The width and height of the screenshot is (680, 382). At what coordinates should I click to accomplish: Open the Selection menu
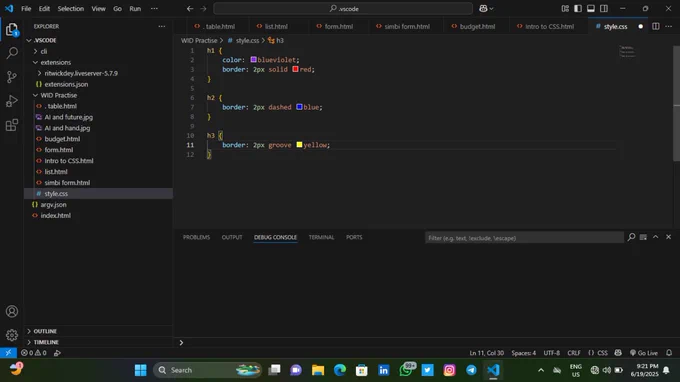pyautogui.click(x=70, y=9)
